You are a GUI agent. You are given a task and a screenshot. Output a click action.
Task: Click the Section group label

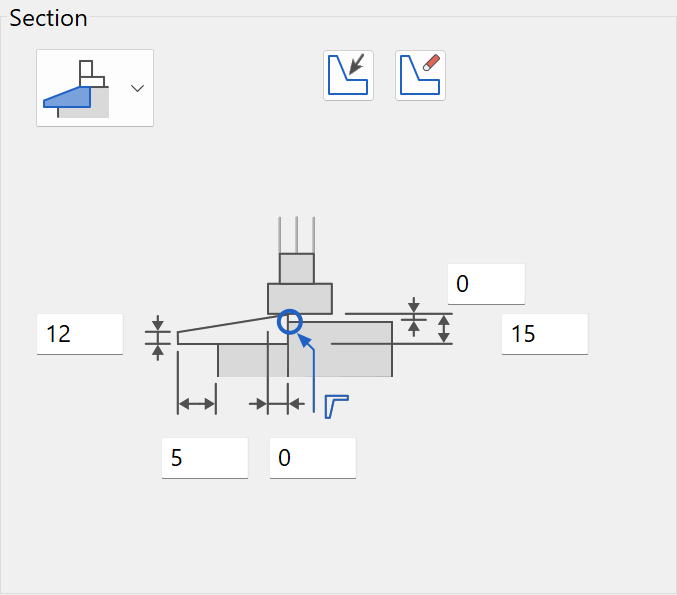[x=48, y=18]
